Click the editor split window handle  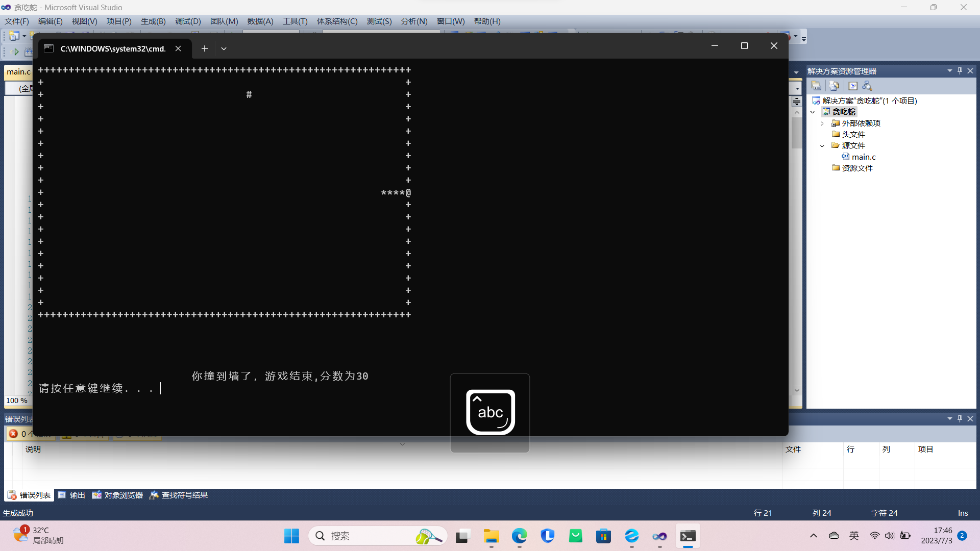tap(797, 102)
